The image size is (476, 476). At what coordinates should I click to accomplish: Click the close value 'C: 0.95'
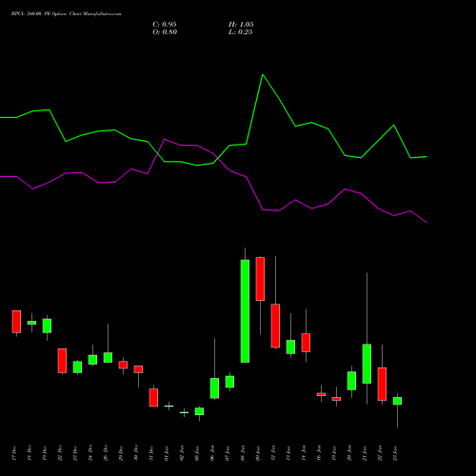click(165, 25)
